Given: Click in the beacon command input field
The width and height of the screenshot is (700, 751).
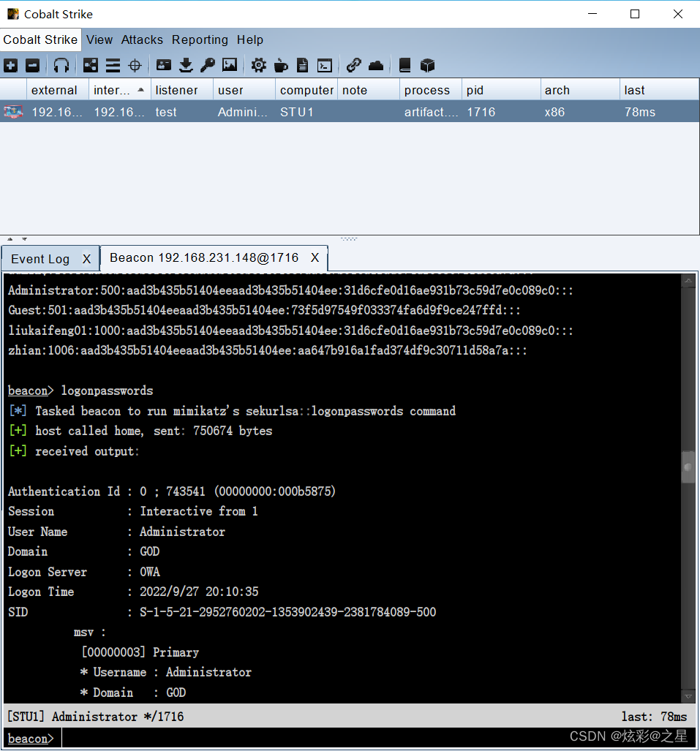Looking at the screenshot, I should [378, 738].
